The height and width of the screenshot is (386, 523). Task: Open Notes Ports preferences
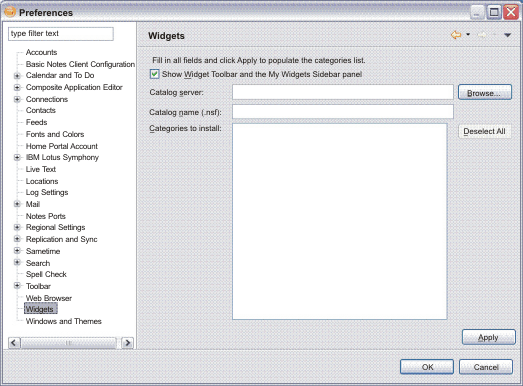click(x=46, y=216)
